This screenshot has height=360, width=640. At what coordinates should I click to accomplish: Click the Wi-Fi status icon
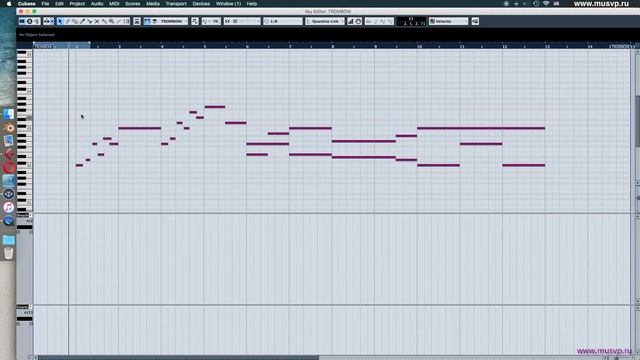point(546,4)
